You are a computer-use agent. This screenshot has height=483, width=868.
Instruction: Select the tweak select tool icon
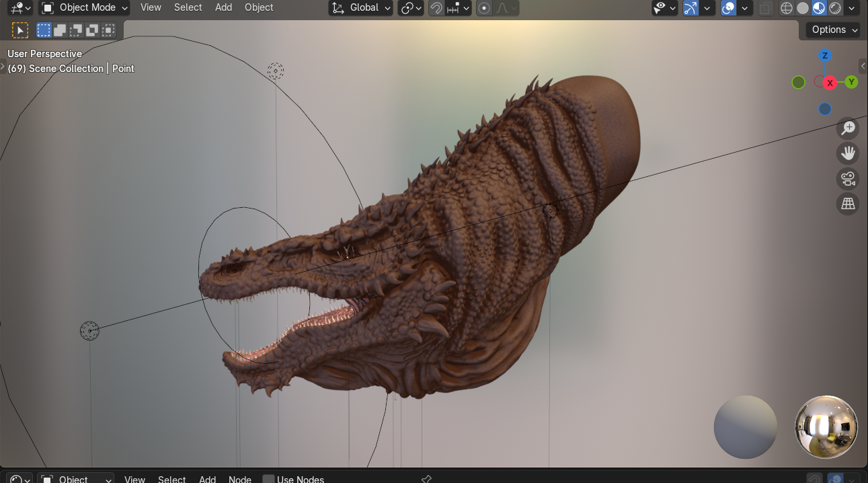(20, 30)
